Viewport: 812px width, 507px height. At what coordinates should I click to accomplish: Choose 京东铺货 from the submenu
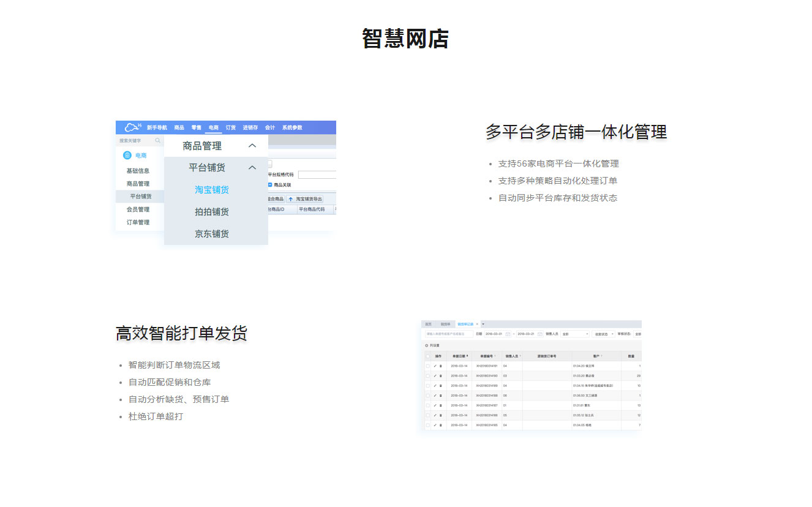pyautogui.click(x=212, y=234)
